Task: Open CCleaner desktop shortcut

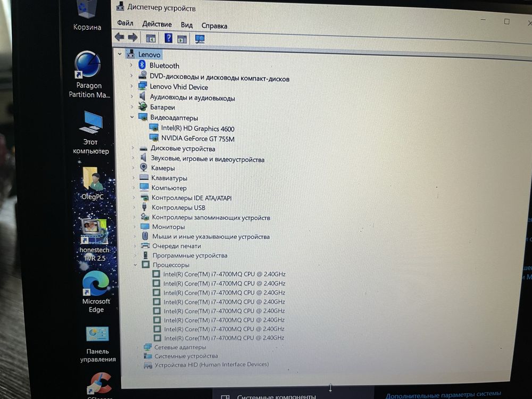Action: 99,385
